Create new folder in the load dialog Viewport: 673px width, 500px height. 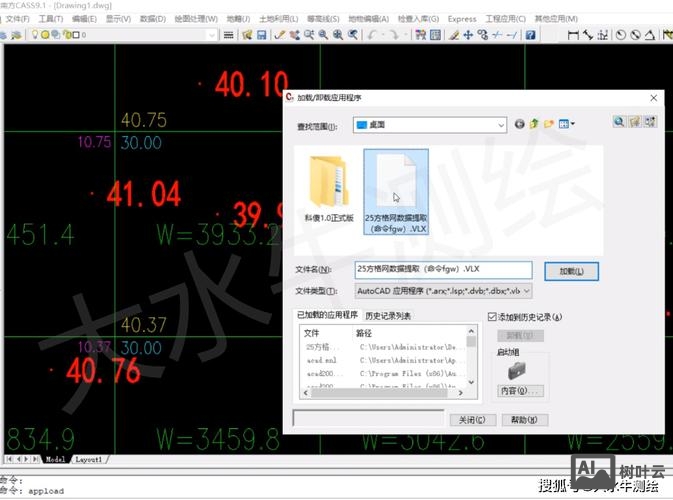[x=549, y=124]
